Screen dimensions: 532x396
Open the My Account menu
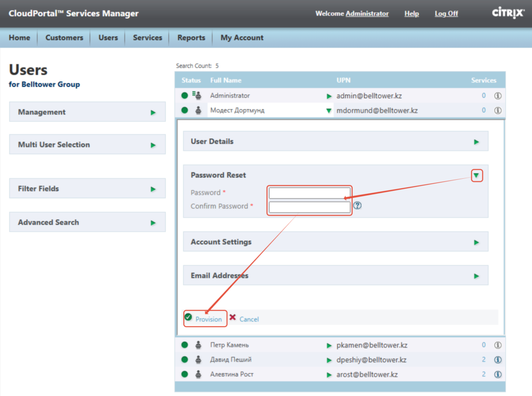(242, 37)
